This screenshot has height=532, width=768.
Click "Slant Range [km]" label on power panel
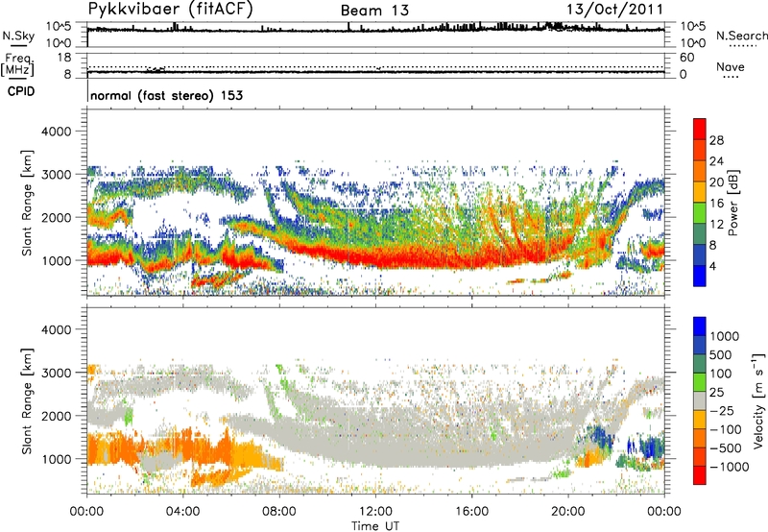(x=27, y=203)
